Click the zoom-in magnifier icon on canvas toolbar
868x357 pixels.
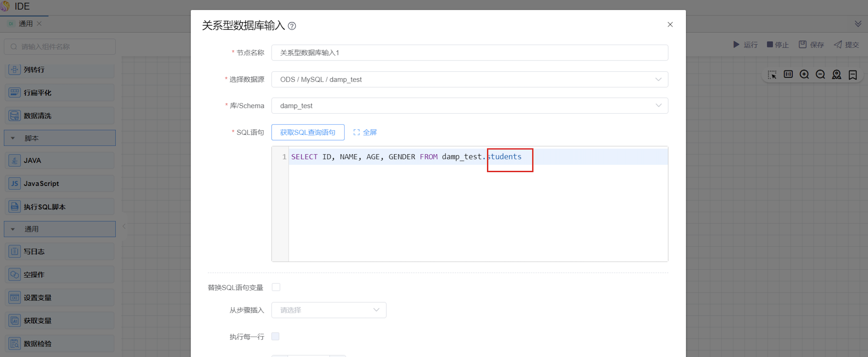(804, 75)
